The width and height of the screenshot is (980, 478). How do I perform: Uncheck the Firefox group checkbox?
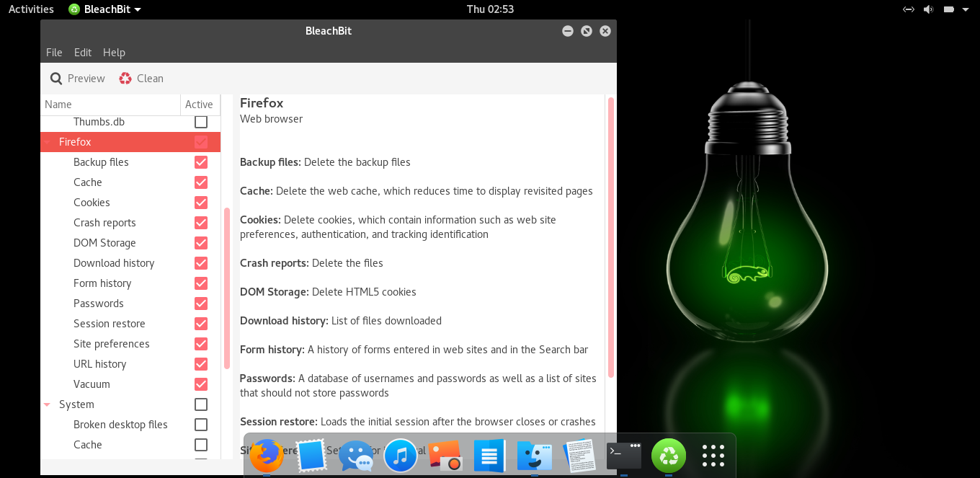[x=201, y=142]
